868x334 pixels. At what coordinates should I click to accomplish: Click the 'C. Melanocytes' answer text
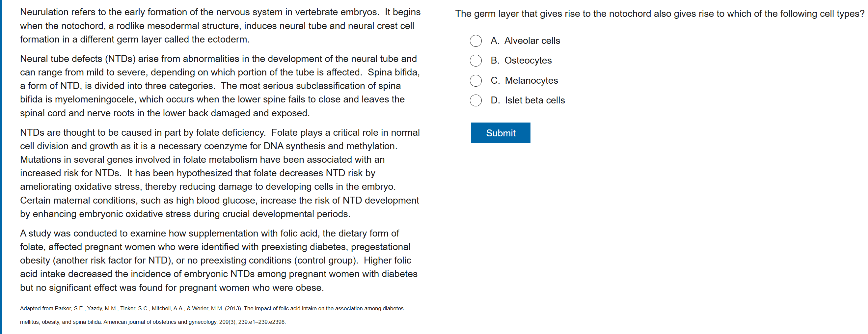524,81
